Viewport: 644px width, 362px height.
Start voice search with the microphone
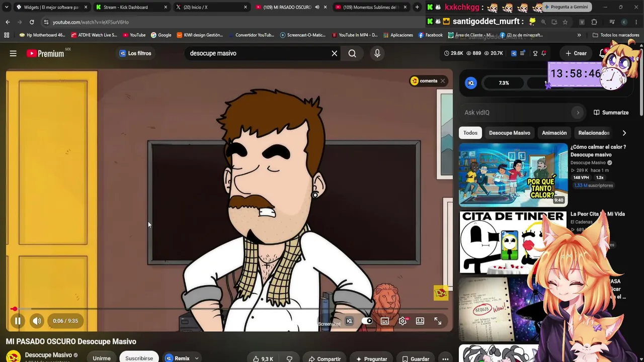[377, 53]
